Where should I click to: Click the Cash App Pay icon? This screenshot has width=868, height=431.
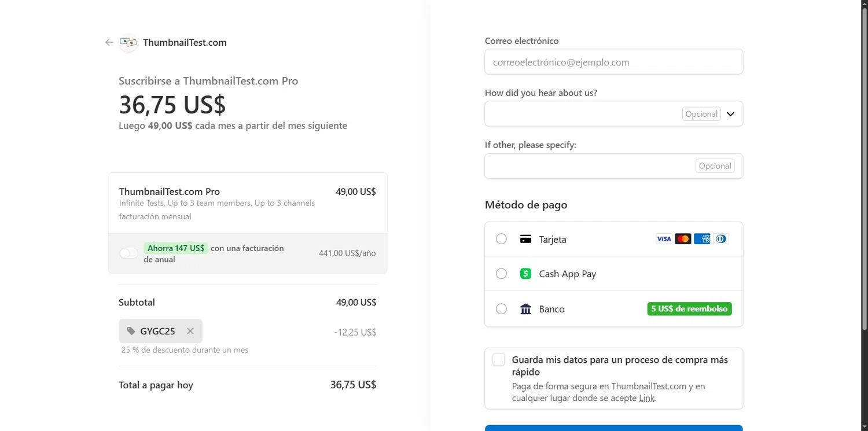[525, 274]
